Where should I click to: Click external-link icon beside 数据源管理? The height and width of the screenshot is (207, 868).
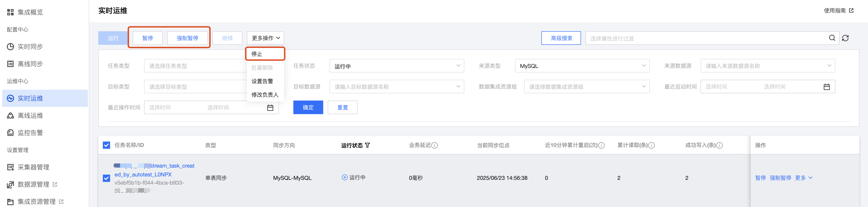pyautogui.click(x=55, y=184)
